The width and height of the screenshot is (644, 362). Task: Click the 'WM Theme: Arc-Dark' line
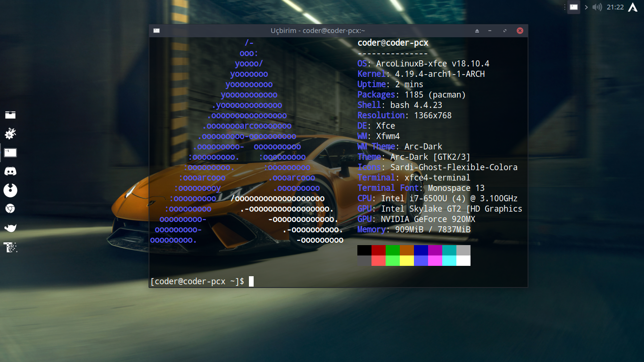[400, 147]
